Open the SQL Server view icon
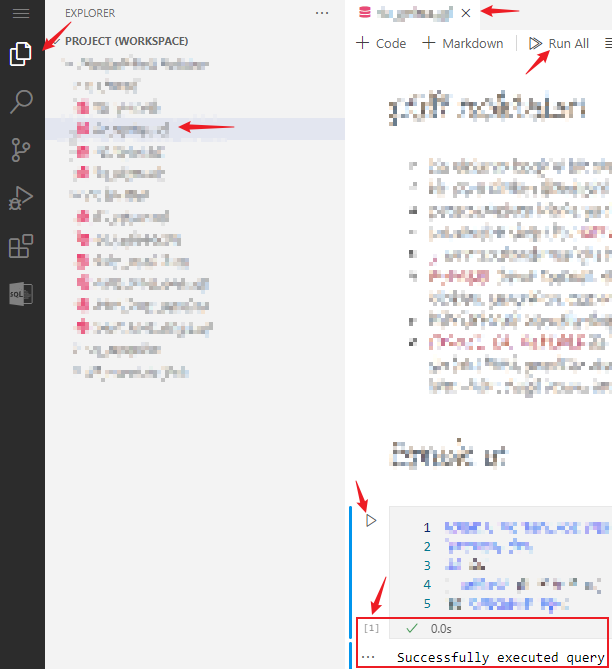The image size is (612, 669). click(21, 294)
